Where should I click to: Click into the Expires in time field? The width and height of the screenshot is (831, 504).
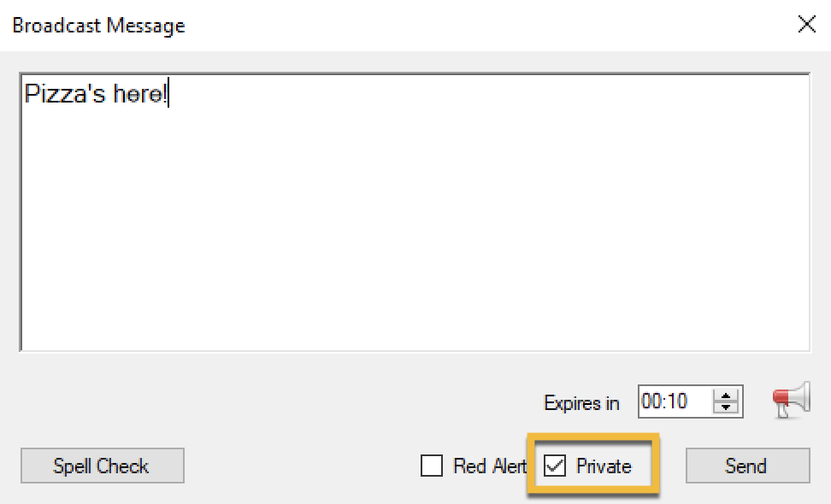tap(675, 401)
